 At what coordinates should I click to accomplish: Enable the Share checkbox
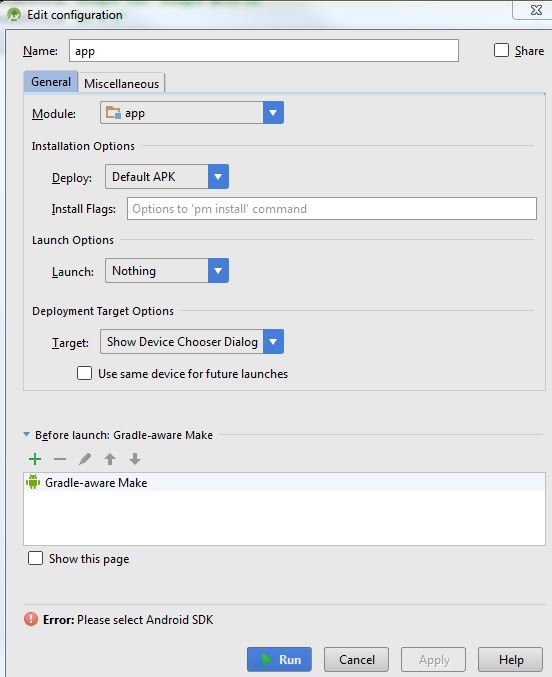[x=501, y=50]
